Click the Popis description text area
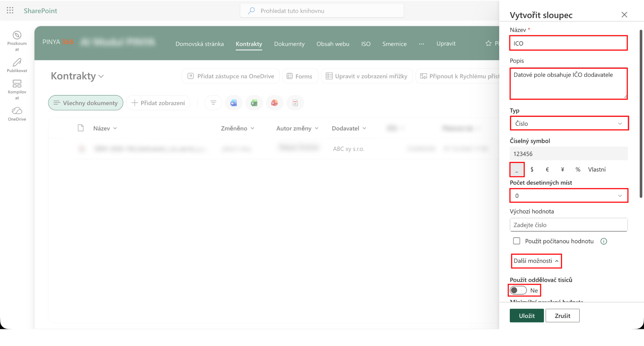Viewport: 644px width, 346px height. click(569, 84)
